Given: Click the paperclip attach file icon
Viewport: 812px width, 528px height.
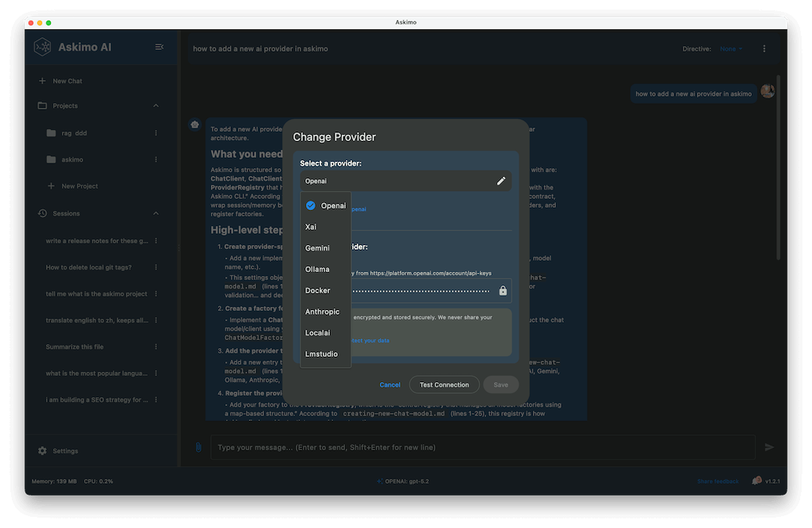Looking at the screenshot, I should click(x=198, y=447).
